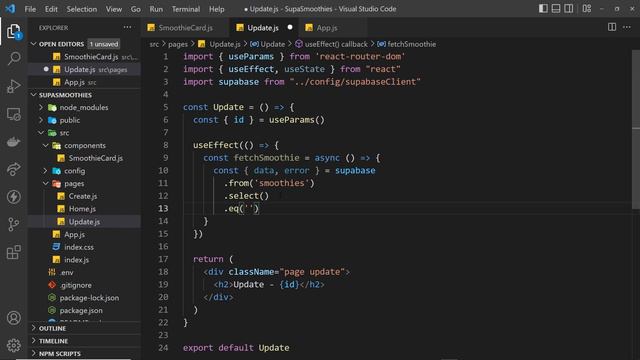Open the Explorer view in activity bar
This screenshot has height=360, width=640.
point(13,31)
